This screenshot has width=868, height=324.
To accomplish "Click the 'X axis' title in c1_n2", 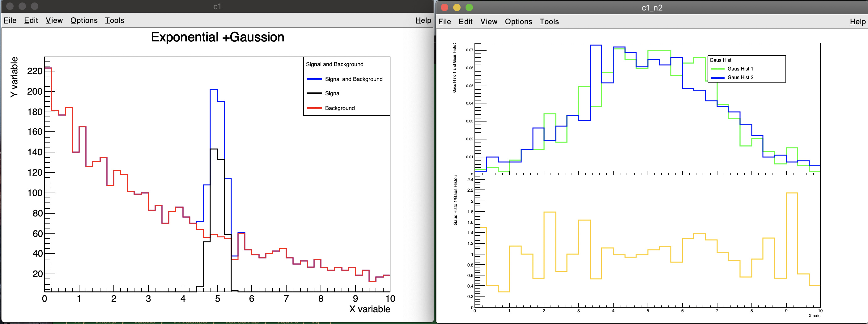I will 815,316.
